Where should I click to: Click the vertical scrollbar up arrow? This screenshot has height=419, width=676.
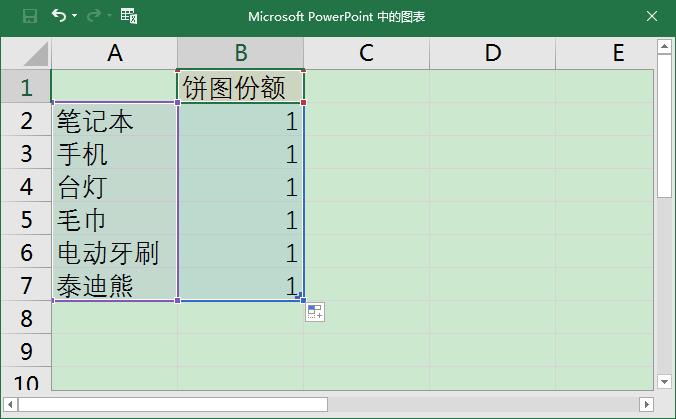[x=664, y=46]
